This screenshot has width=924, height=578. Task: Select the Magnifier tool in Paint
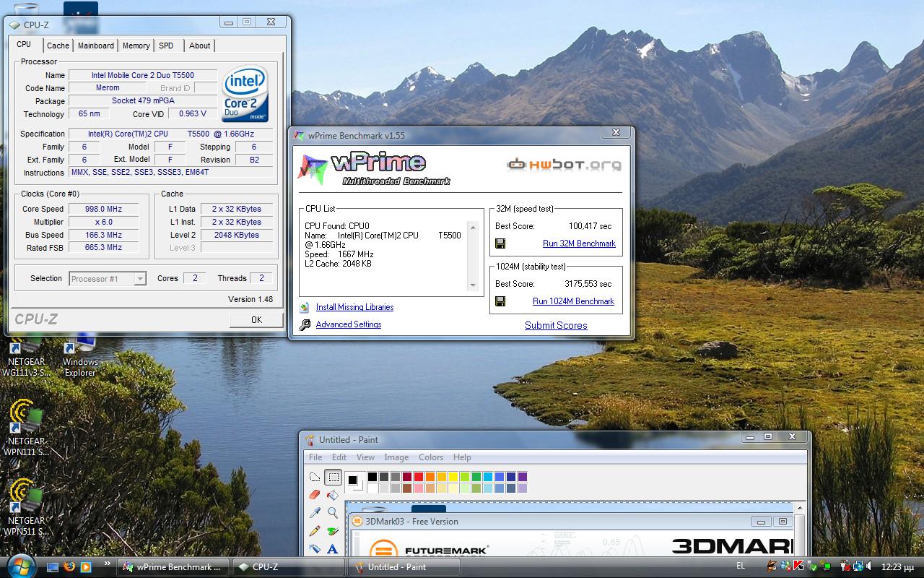(x=333, y=513)
